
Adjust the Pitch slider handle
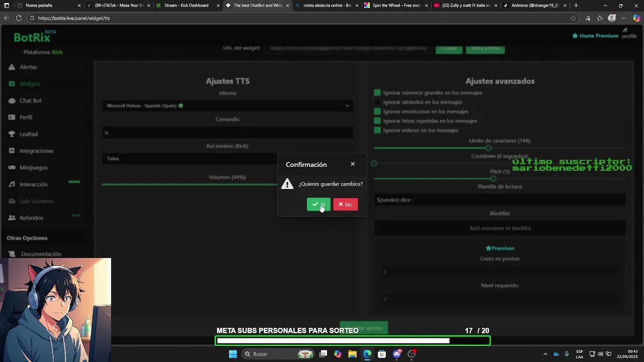tap(494, 178)
